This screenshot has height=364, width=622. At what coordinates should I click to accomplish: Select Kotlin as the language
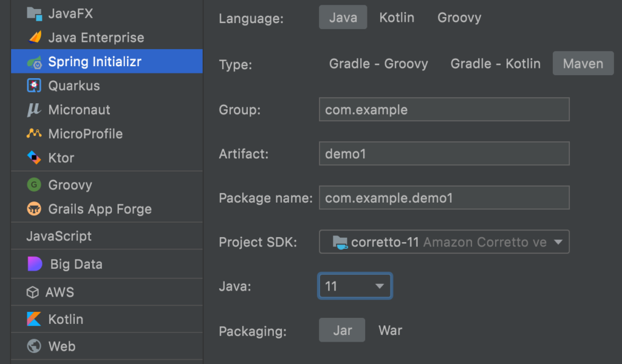pos(396,18)
